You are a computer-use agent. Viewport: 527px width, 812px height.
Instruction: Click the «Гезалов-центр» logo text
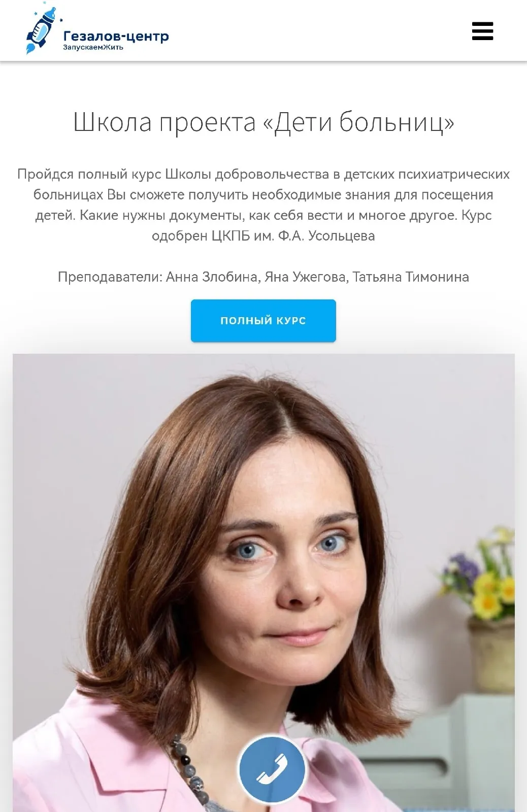(116, 37)
